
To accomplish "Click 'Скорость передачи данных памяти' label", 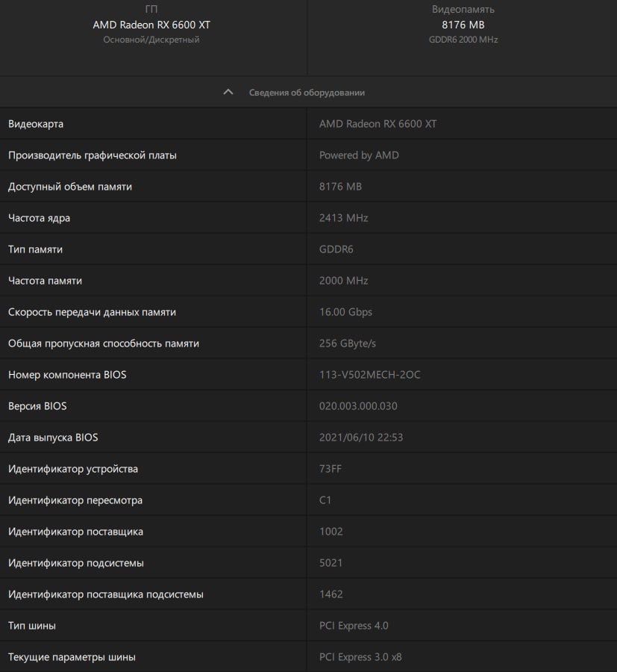I will 92,312.
